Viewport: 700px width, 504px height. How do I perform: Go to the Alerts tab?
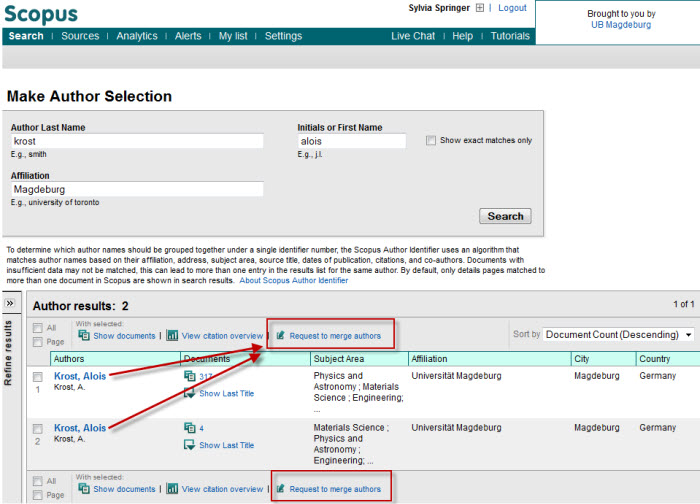[188, 36]
